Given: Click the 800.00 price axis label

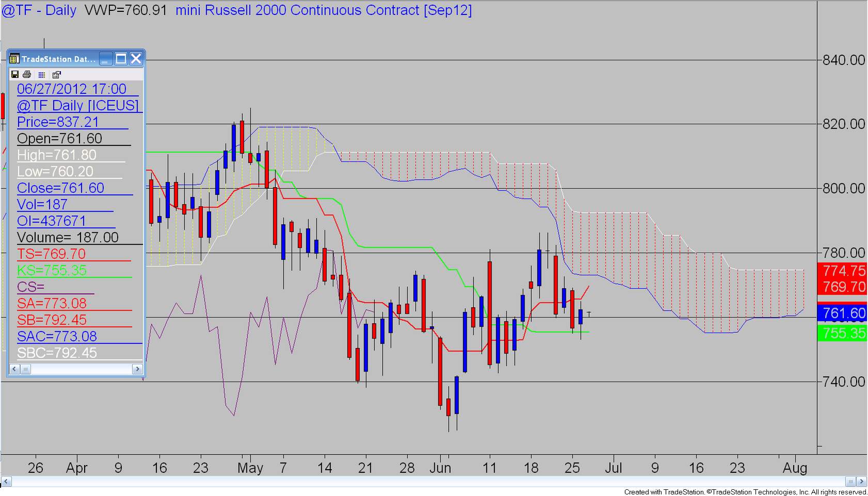Looking at the screenshot, I should point(844,188).
